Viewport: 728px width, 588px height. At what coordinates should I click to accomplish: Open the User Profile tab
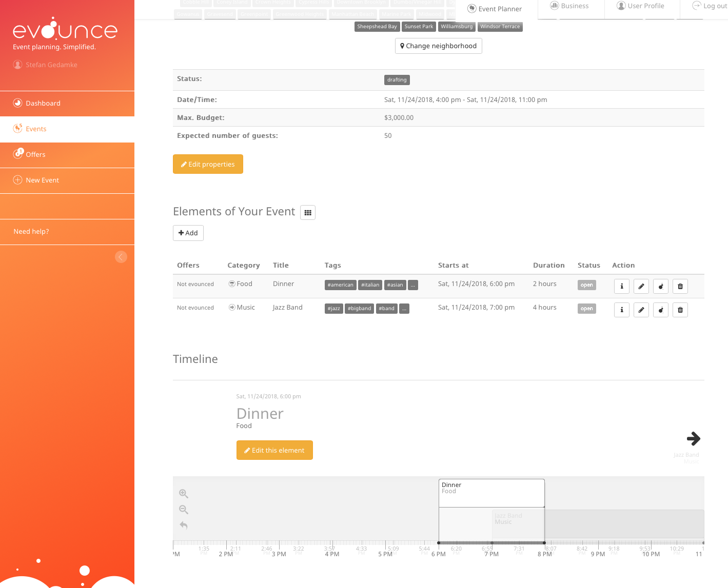[x=641, y=6]
